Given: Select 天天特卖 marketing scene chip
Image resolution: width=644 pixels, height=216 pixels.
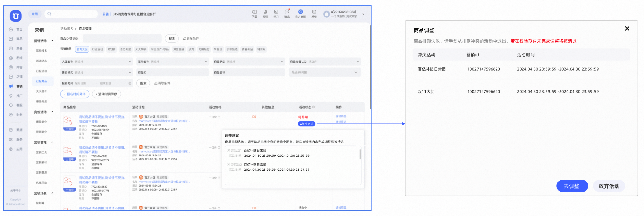Looking at the screenshot, I should [141, 49].
